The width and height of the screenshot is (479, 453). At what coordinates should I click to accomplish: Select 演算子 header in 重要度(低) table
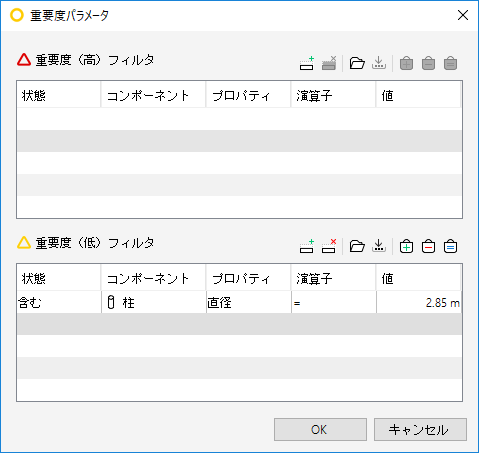coord(333,278)
